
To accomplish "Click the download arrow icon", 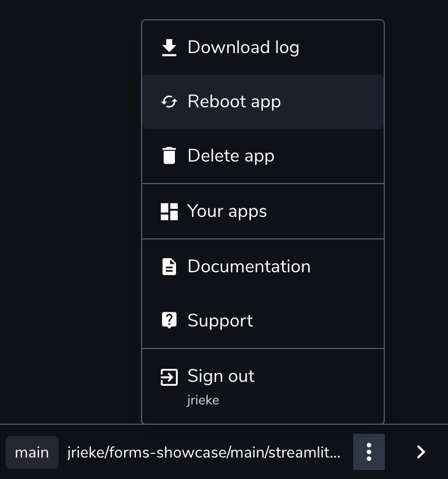I will [x=169, y=48].
